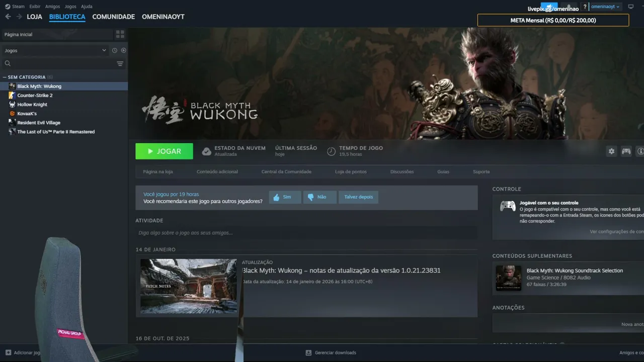Select Counter-Strike 2 in the library
Viewport: 644px width, 362px height.
(64, 96)
